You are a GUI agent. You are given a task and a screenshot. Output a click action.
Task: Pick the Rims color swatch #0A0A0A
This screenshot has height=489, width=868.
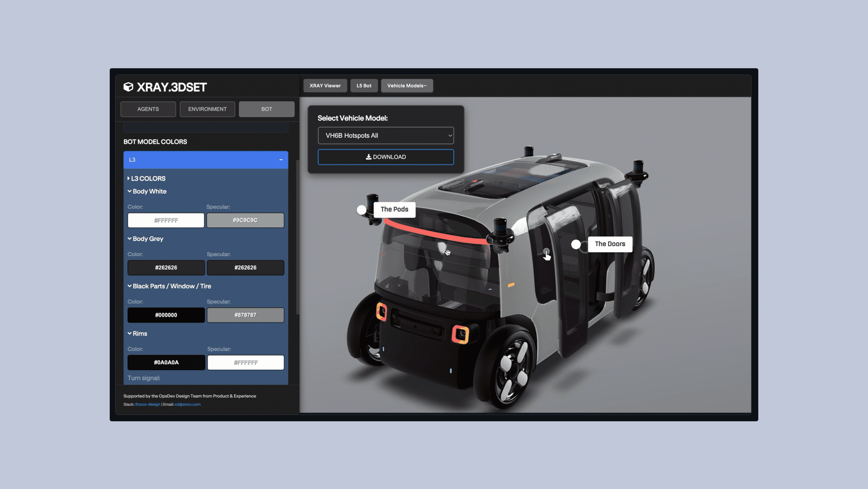166,363
